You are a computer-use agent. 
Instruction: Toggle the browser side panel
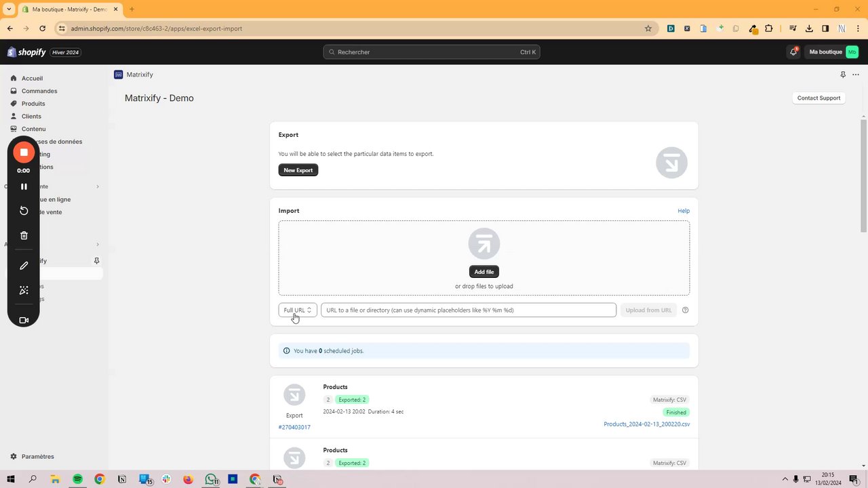825,28
